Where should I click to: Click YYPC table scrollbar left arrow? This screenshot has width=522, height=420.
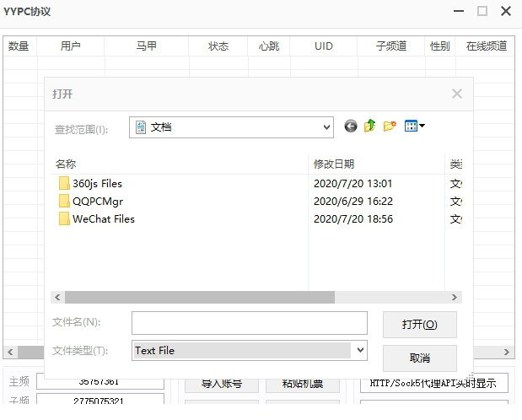tap(10, 352)
